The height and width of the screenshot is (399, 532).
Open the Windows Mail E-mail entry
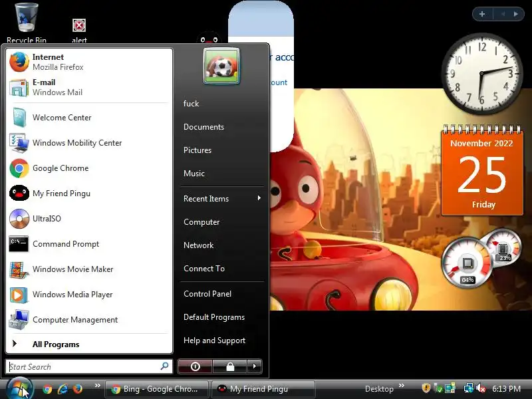pyautogui.click(x=89, y=87)
